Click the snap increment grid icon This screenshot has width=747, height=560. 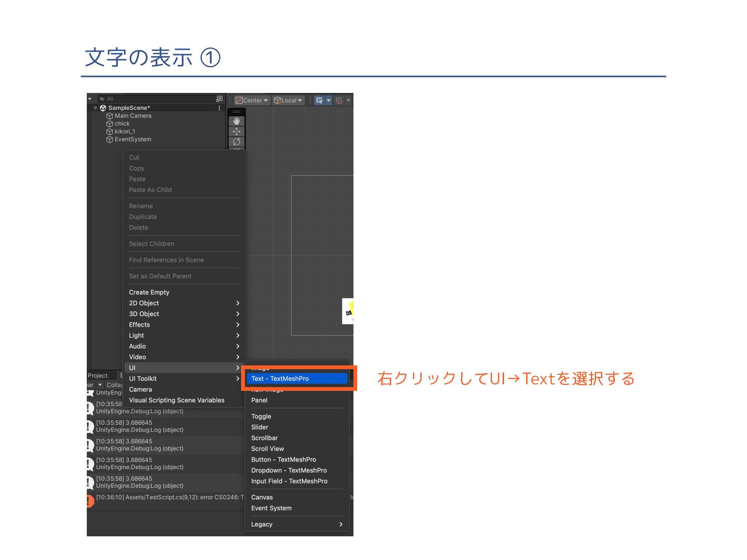coord(339,100)
